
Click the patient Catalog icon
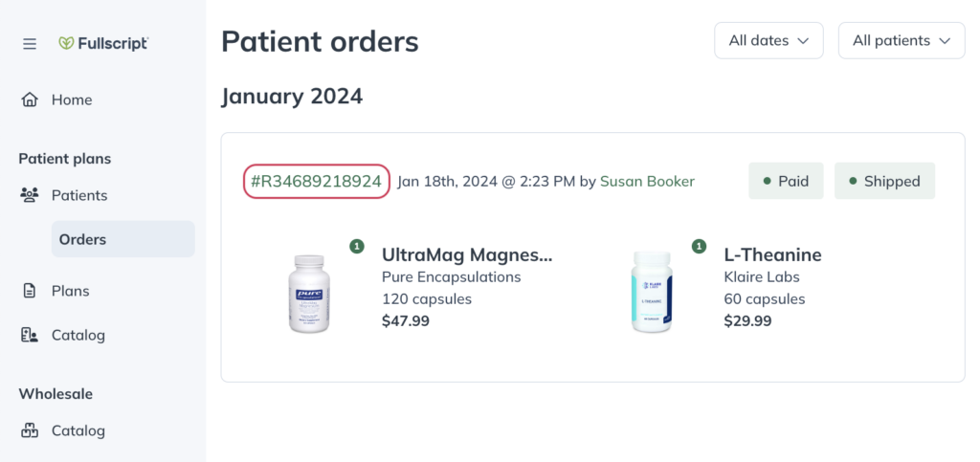click(30, 336)
